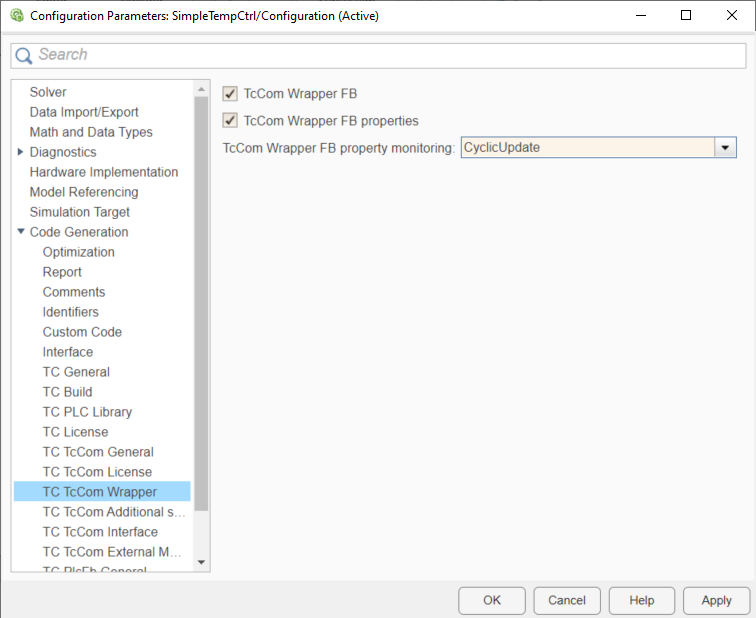The image size is (756, 618).
Task: Click the category tree scrollbar thumb
Action: (x=202, y=303)
